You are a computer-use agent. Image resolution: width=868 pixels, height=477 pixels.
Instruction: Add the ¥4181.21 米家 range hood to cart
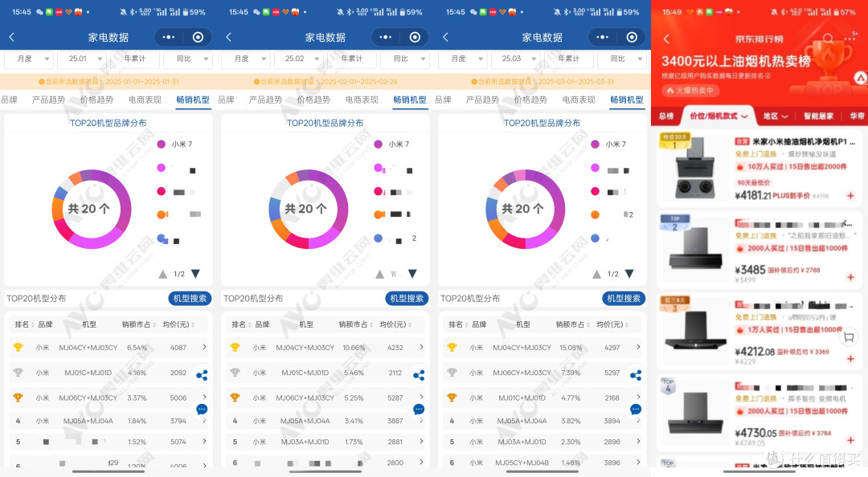(850, 195)
